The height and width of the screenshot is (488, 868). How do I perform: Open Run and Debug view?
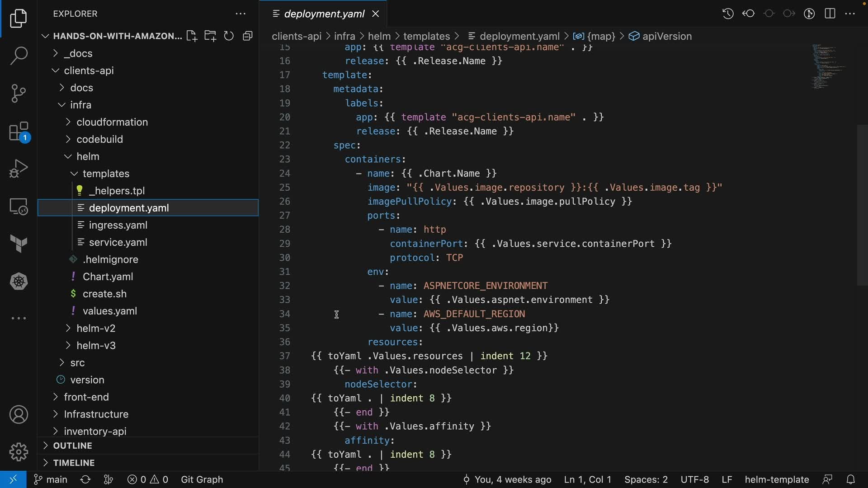pos(19,169)
